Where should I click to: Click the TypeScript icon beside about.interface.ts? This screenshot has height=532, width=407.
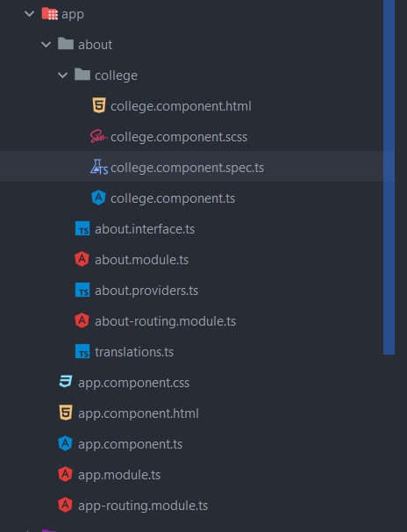(x=82, y=228)
